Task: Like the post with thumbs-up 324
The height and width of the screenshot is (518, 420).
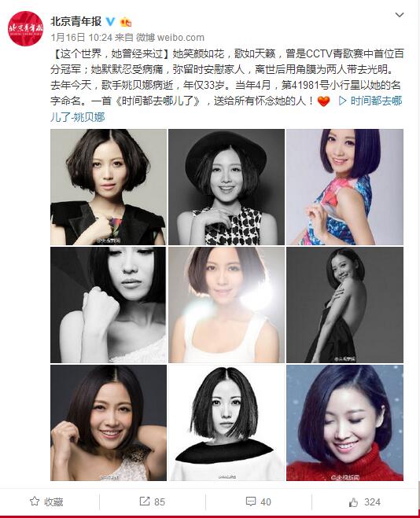Action: tap(354, 501)
